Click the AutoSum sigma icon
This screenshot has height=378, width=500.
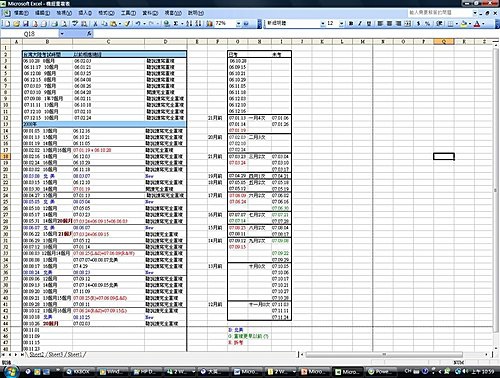pos(175,23)
